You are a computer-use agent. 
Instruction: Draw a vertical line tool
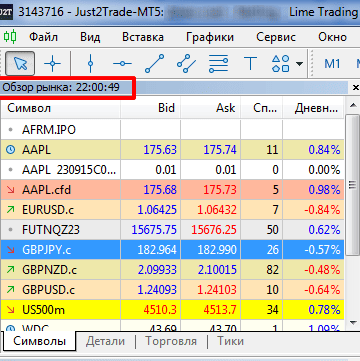click(90, 63)
